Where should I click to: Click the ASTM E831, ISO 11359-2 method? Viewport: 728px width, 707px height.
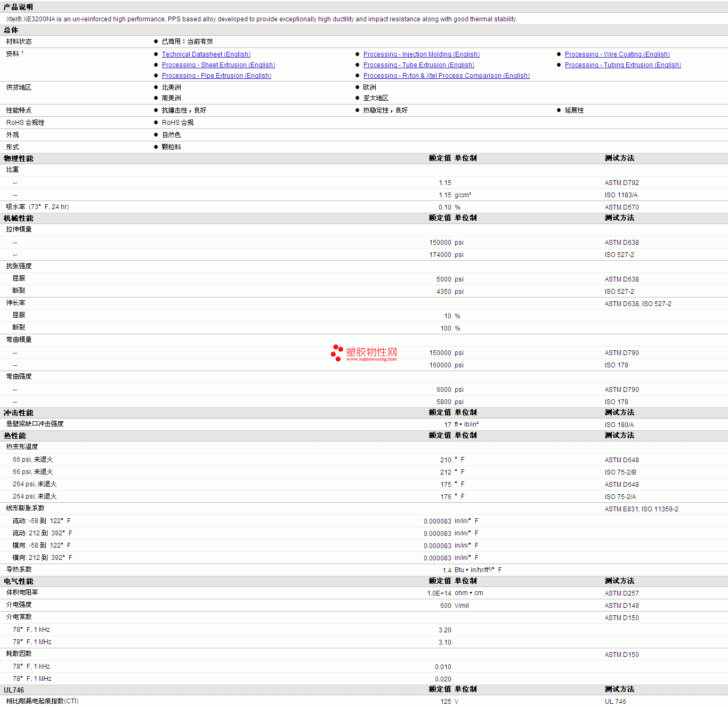click(642, 509)
